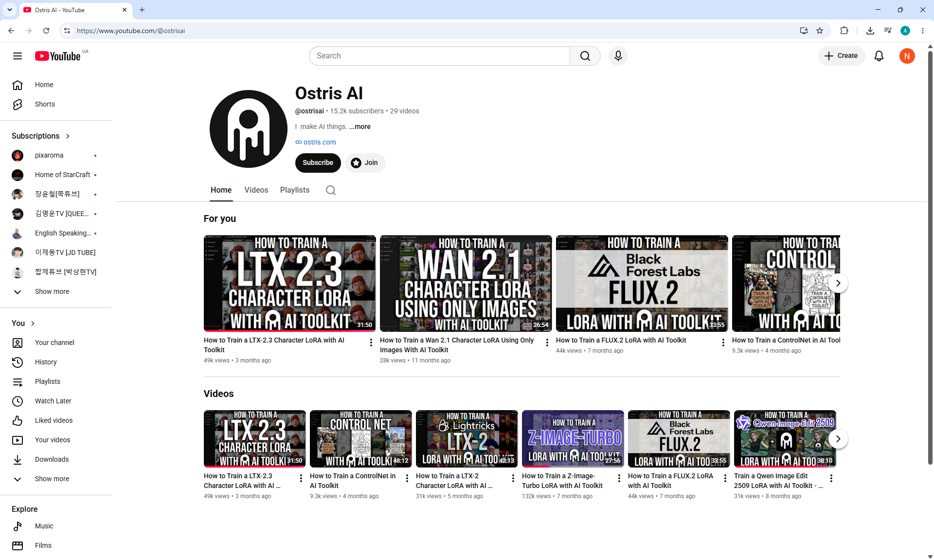The height and width of the screenshot is (560, 934).
Task: Search within the Ostris AI channel
Action: coord(331,190)
